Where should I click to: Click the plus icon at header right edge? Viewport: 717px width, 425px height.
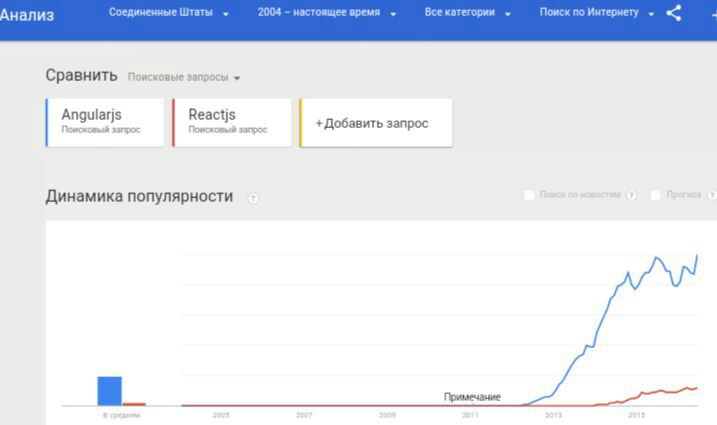coord(713,14)
